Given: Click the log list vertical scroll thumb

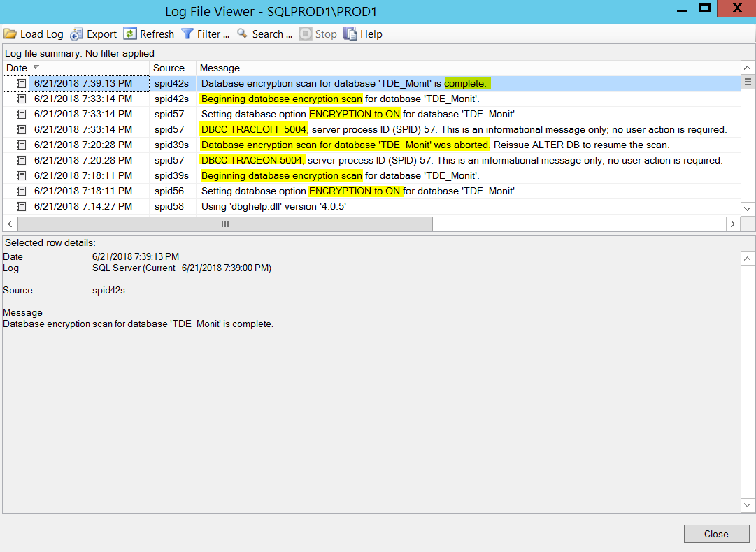Looking at the screenshot, I should [748, 82].
